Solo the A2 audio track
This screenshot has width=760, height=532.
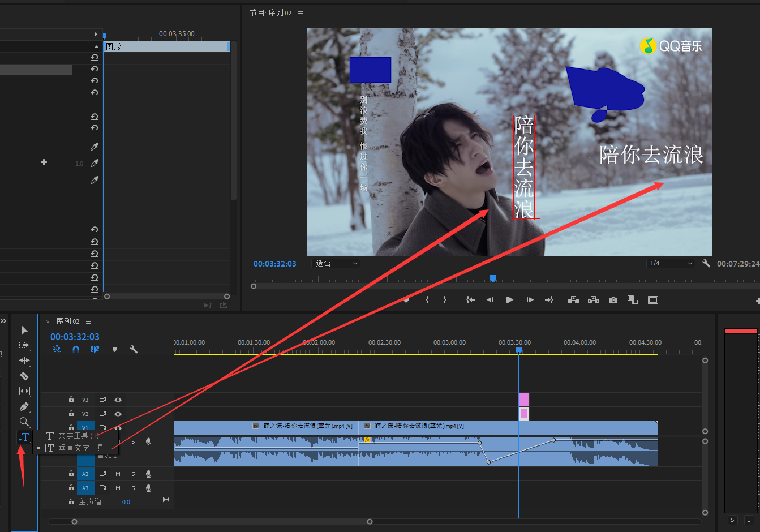[x=133, y=474]
